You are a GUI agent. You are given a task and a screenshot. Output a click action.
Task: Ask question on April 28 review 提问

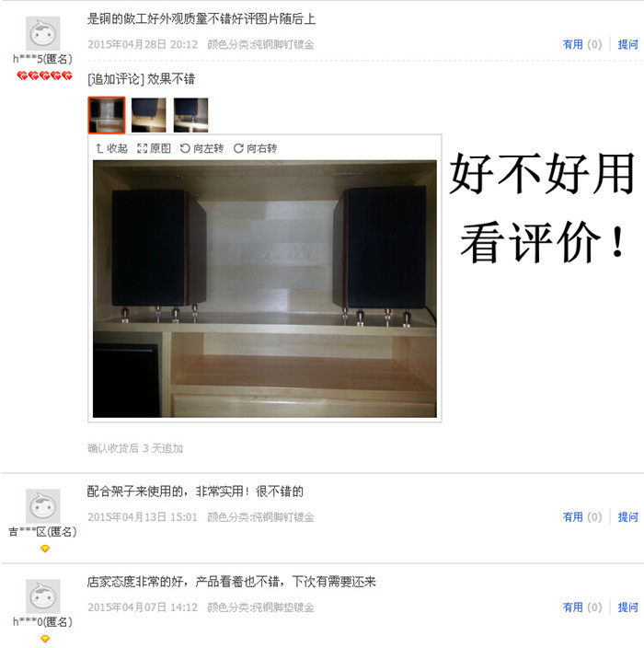[x=627, y=44]
